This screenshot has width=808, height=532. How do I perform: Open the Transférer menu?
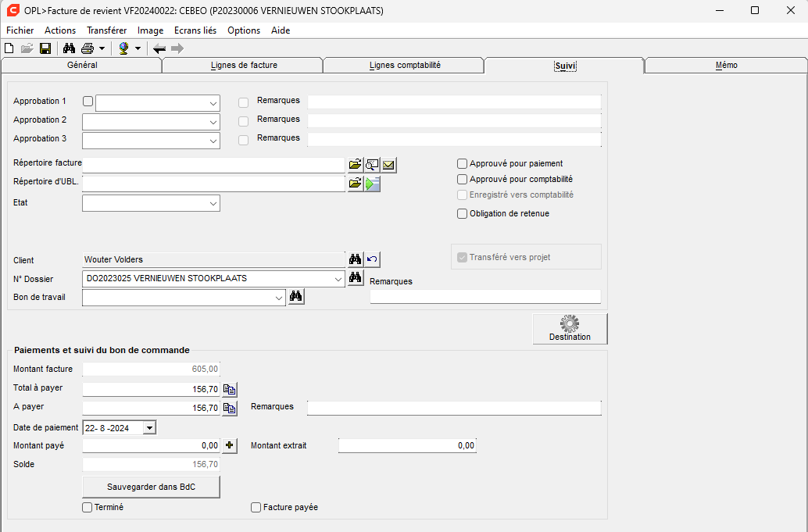[107, 30]
